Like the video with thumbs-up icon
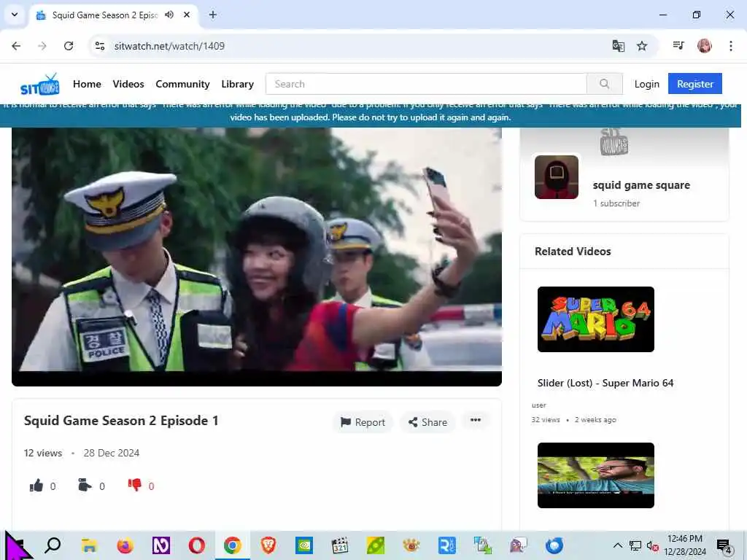The image size is (747, 560). [x=36, y=486]
